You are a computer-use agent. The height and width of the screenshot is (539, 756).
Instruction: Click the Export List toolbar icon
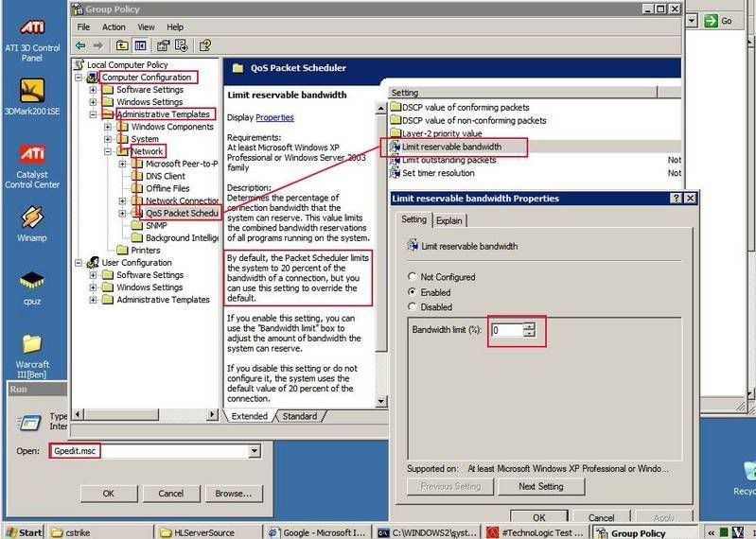pyautogui.click(x=182, y=45)
